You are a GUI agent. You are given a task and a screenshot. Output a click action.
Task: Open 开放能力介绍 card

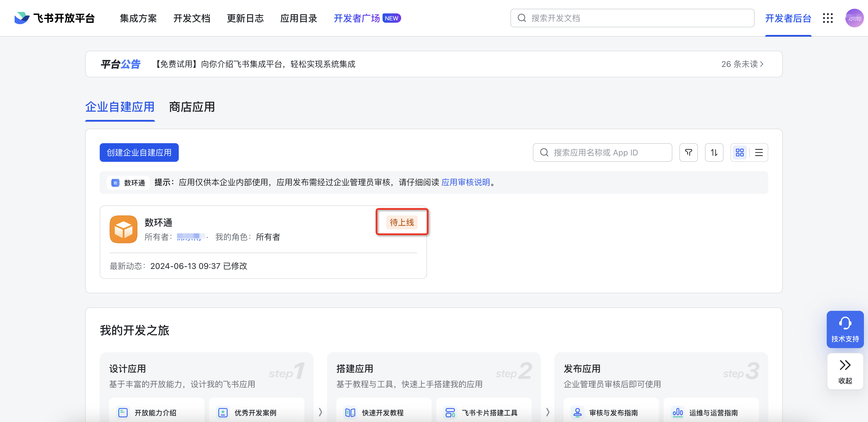click(x=156, y=409)
